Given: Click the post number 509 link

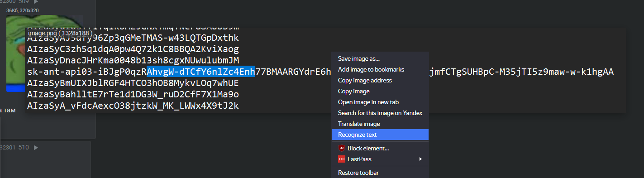Looking at the screenshot, I should click(x=24, y=2).
